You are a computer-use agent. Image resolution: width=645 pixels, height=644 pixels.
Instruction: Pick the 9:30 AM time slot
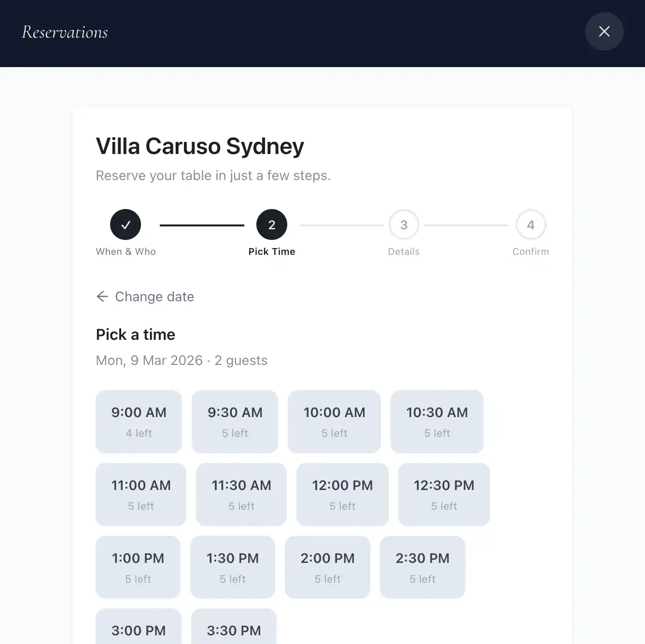(235, 421)
